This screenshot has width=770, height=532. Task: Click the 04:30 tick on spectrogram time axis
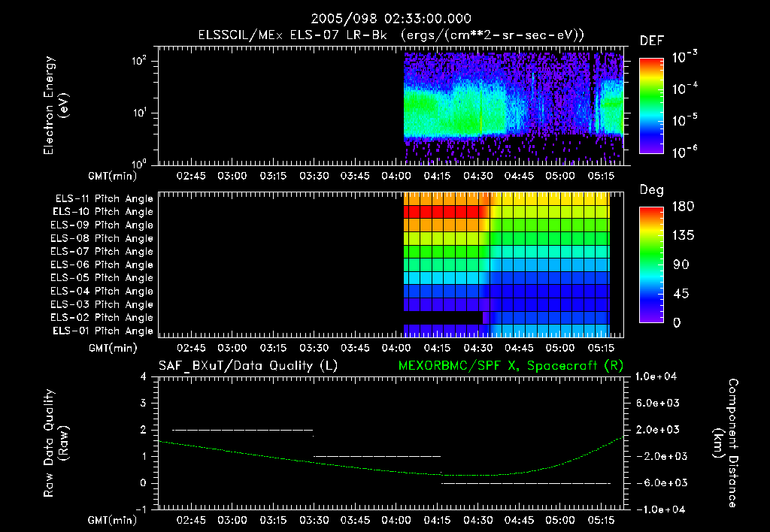[x=477, y=176]
